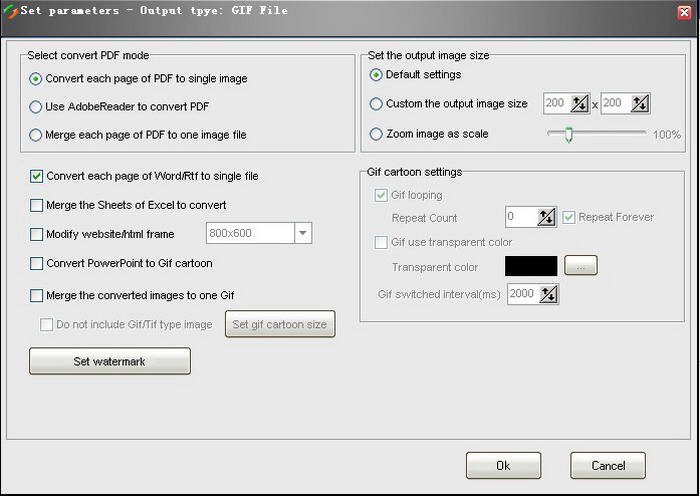Image resolution: width=700 pixels, height=496 pixels.
Task: Toggle the Gif looping checkbox
Action: [381, 195]
